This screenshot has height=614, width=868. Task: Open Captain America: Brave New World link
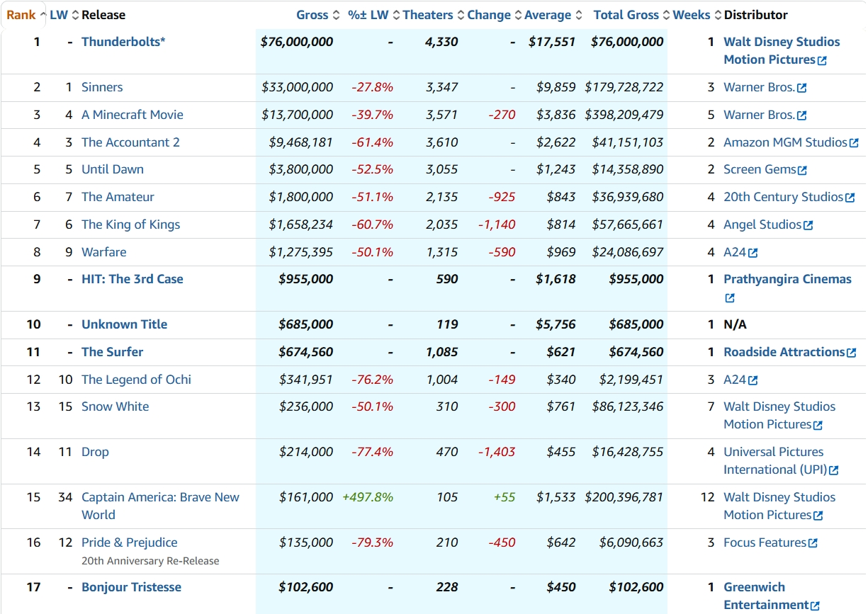(161, 506)
